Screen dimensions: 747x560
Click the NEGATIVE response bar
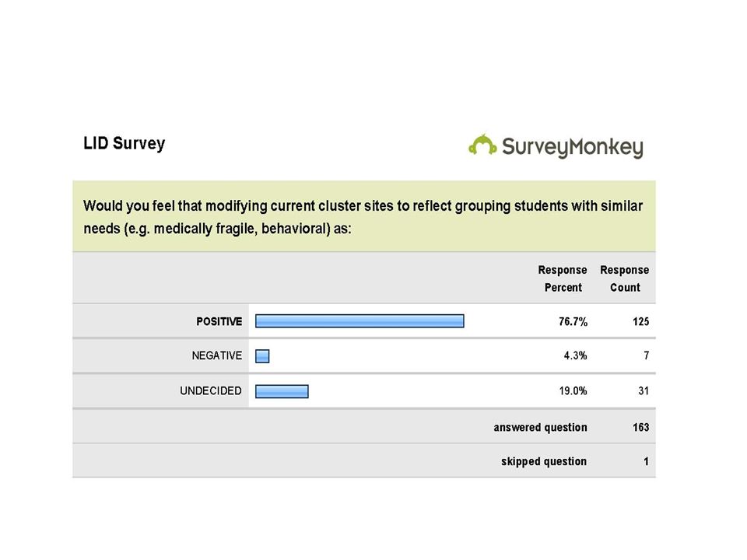pos(262,355)
